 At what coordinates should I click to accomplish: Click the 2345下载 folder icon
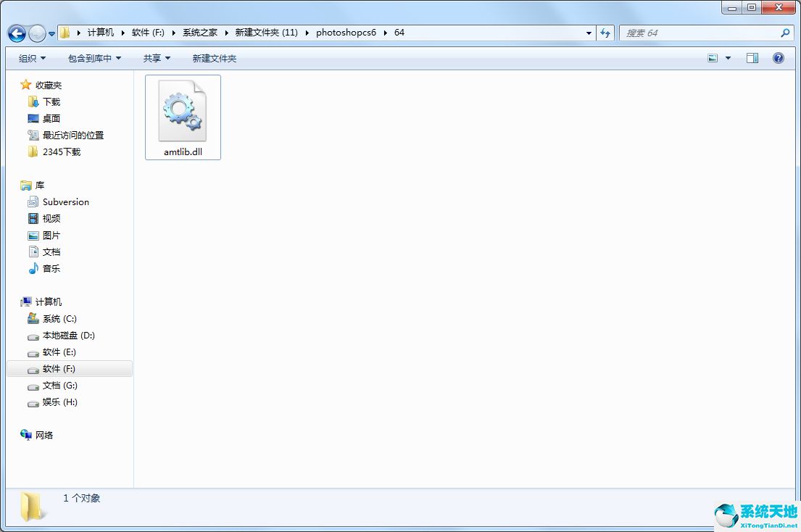(33, 151)
